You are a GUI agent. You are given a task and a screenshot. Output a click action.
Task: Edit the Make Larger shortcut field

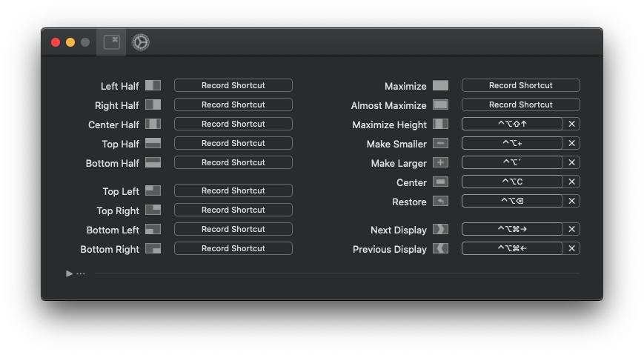(x=512, y=163)
